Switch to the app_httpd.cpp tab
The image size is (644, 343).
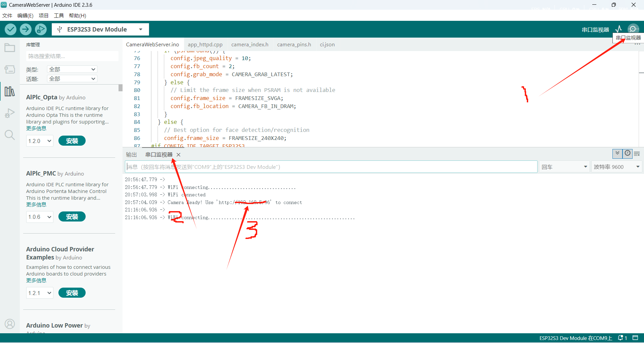205,44
